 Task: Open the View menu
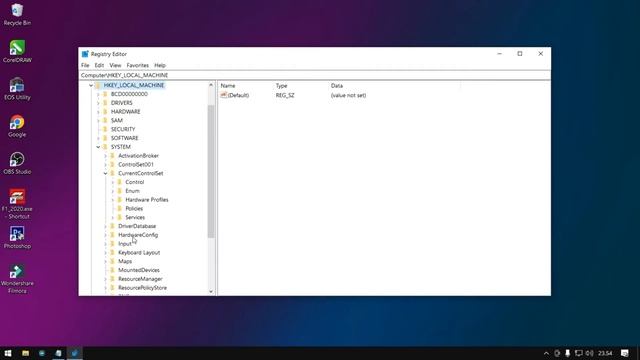click(x=115, y=65)
